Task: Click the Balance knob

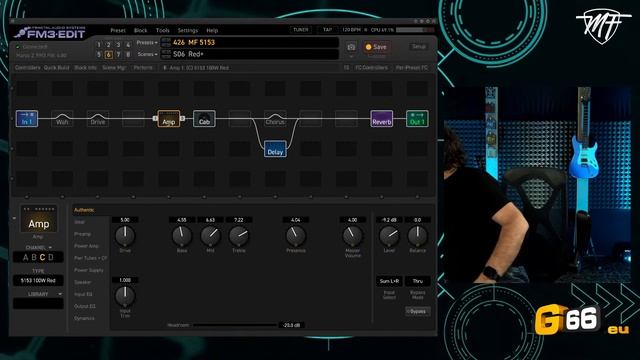Action: point(418,236)
